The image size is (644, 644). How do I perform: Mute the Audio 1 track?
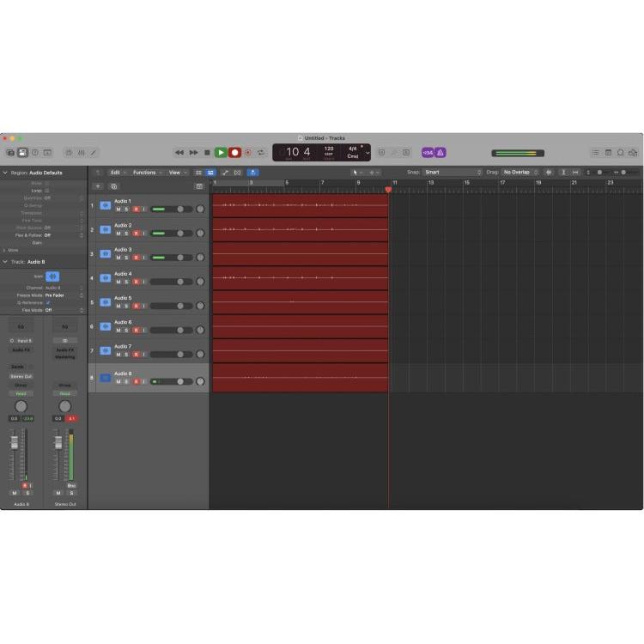point(118,209)
